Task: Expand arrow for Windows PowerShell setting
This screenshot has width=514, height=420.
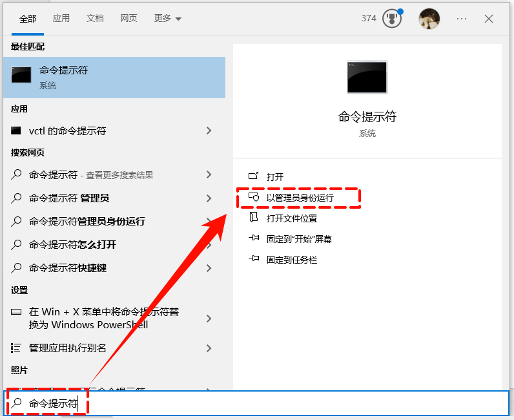Action: 209,319
